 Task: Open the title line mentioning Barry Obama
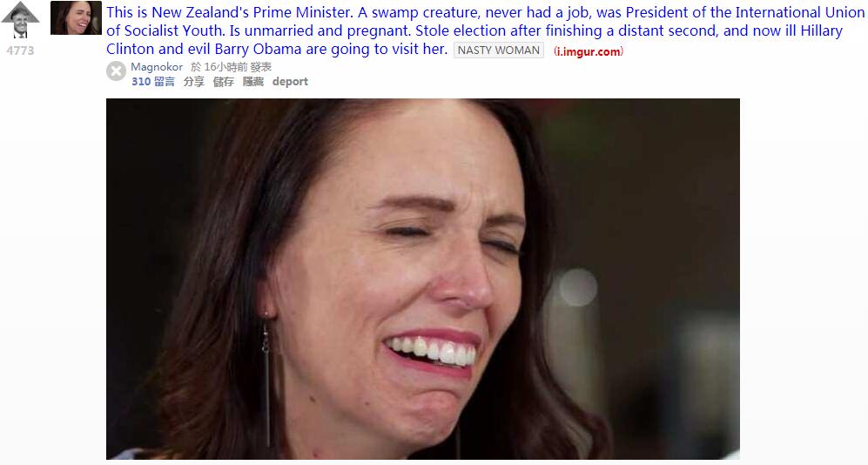277,50
